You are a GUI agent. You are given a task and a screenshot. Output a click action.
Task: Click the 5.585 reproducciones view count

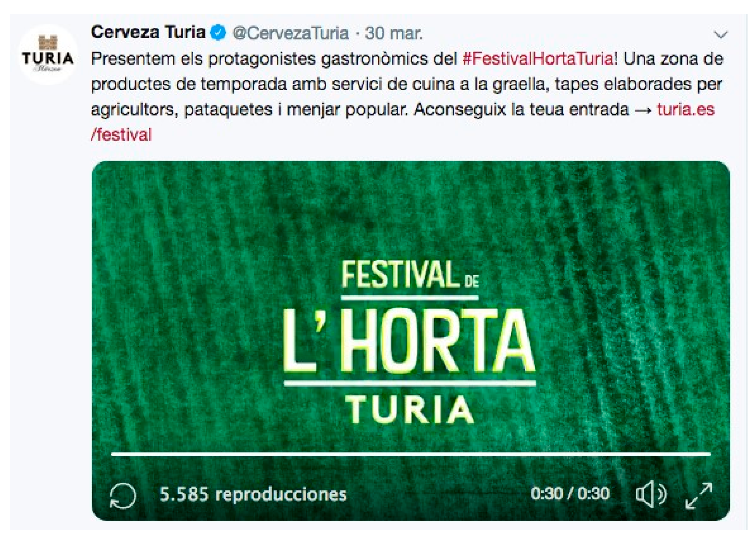[253, 494]
